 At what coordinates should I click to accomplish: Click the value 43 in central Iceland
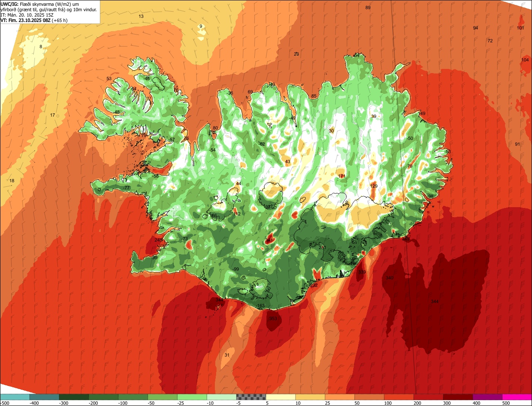(x=288, y=161)
